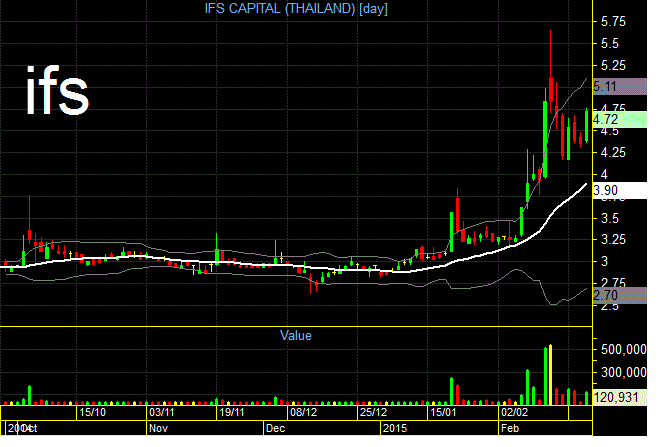The width and height of the screenshot is (672, 447).
Task: Click the 15/10 date label
Action: (x=93, y=412)
